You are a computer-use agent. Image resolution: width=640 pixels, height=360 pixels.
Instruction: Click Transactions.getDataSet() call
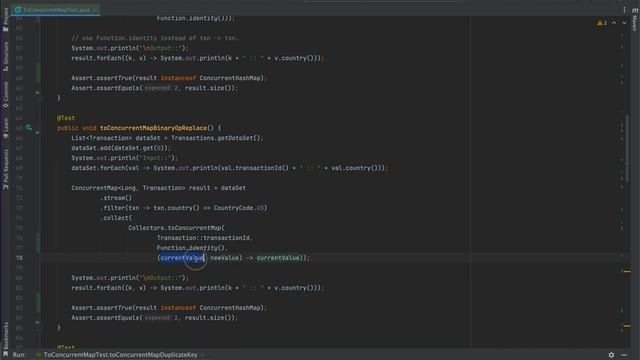[216, 138]
